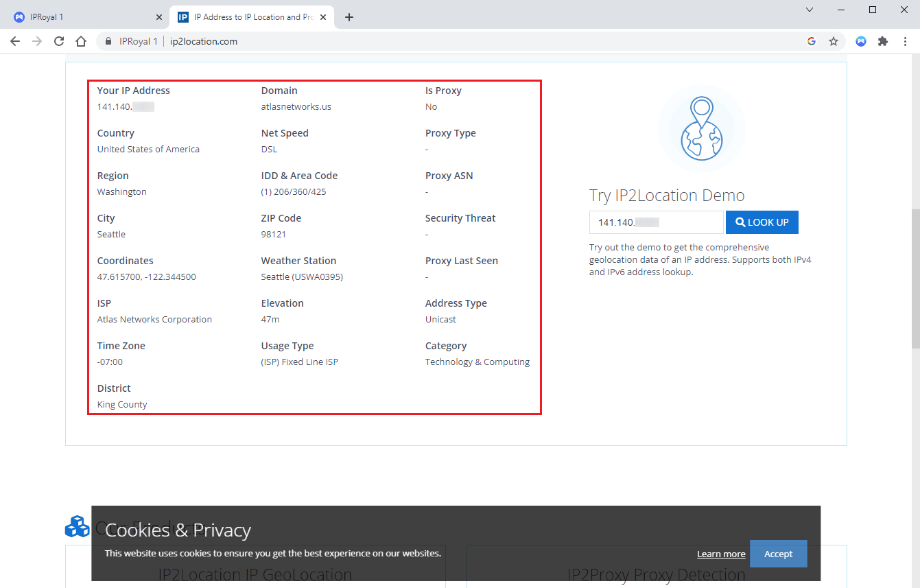Click category Technology & Computing
This screenshot has height=588, width=920.
(477, 362)
